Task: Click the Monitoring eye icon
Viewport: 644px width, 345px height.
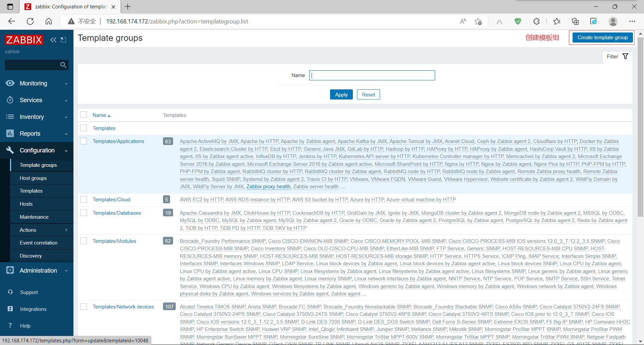Action: pyautogui.click(x=10, y=83)
